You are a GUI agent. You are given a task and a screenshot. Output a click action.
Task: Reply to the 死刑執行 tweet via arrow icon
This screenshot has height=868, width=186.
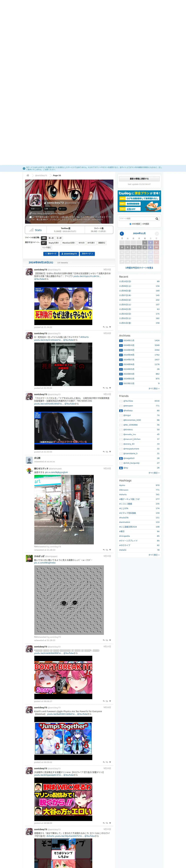(x=104, y=327)
